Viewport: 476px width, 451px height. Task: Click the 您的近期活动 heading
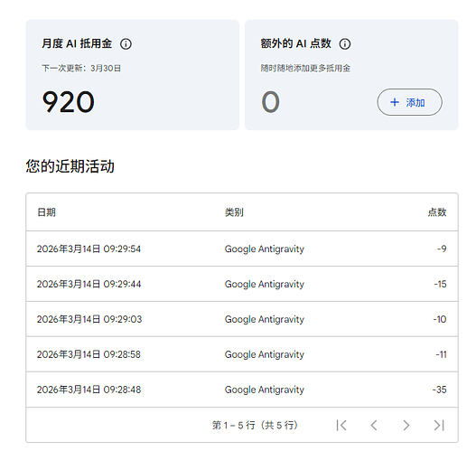pos(70,166)
